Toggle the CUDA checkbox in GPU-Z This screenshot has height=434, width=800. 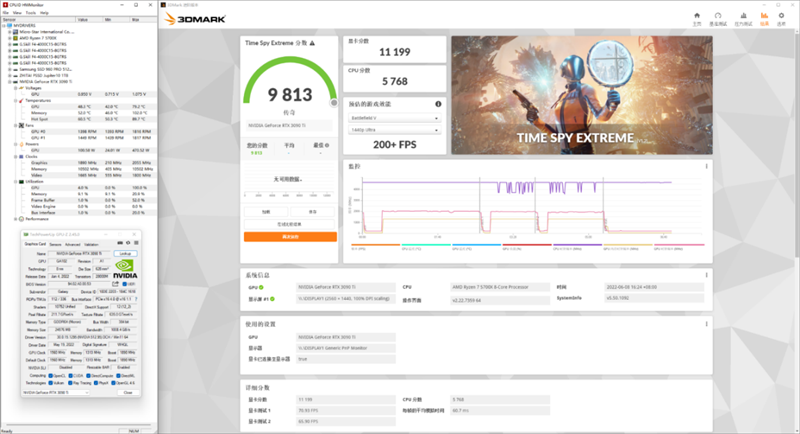tap(70, 376)
